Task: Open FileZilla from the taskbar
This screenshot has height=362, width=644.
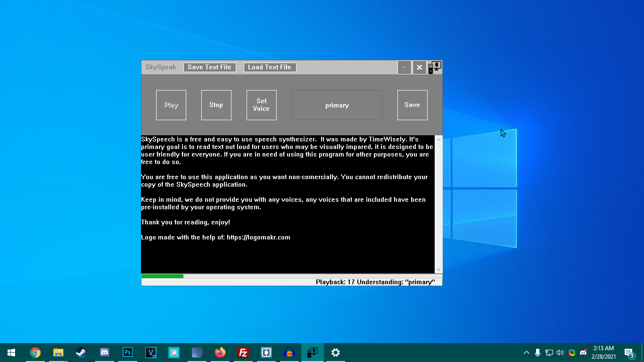Action: coord(243,353)
